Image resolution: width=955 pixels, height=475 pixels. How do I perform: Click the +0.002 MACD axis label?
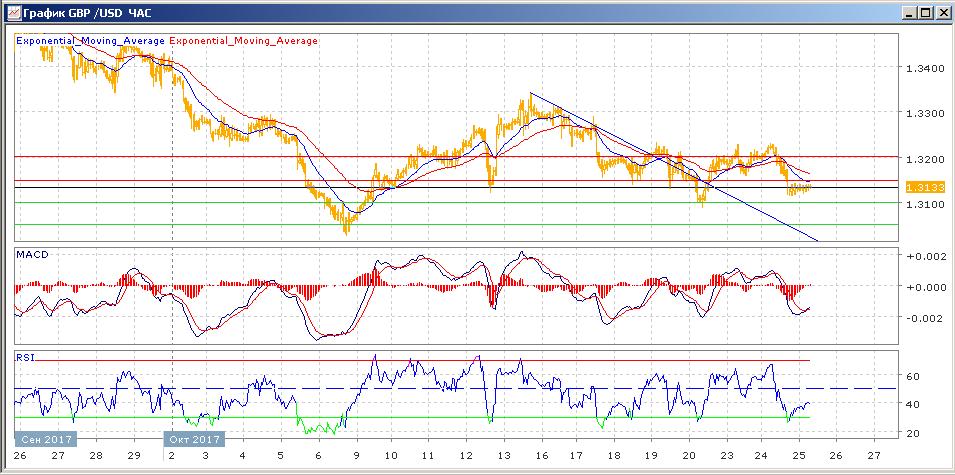click(x=922, y=257)
